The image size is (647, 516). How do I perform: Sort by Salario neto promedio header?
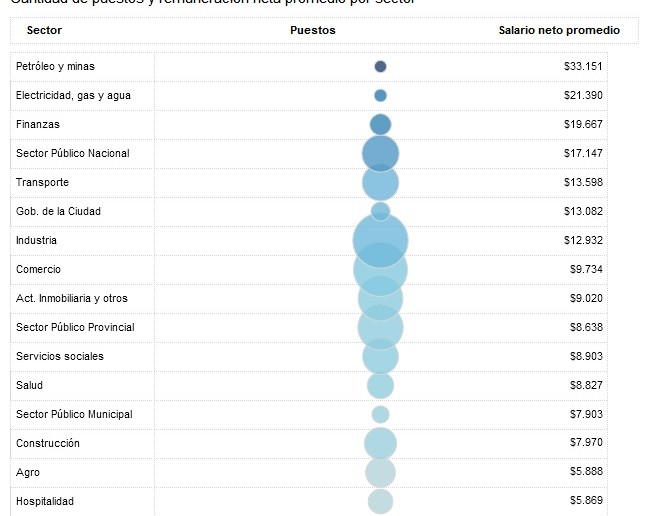pos(559,31)
